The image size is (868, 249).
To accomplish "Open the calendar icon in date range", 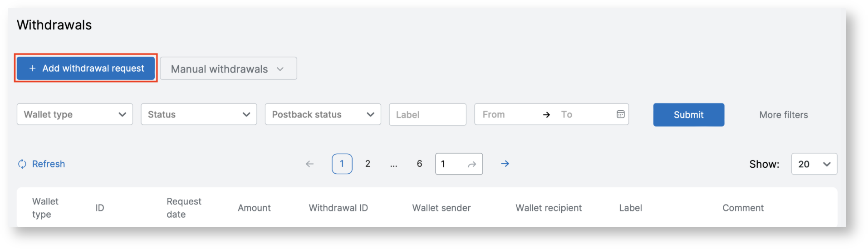I will tap(620, 114).
